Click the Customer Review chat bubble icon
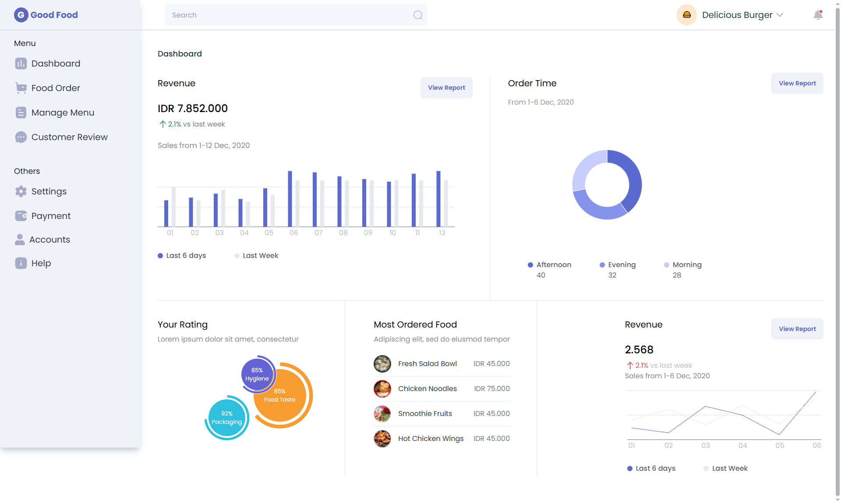Image resolution: width=841 pixels, height=504 pixels. [21, 137]
